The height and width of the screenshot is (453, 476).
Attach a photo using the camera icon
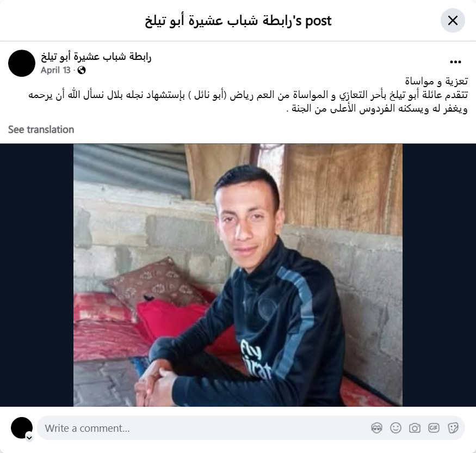[x=415, y=428]
